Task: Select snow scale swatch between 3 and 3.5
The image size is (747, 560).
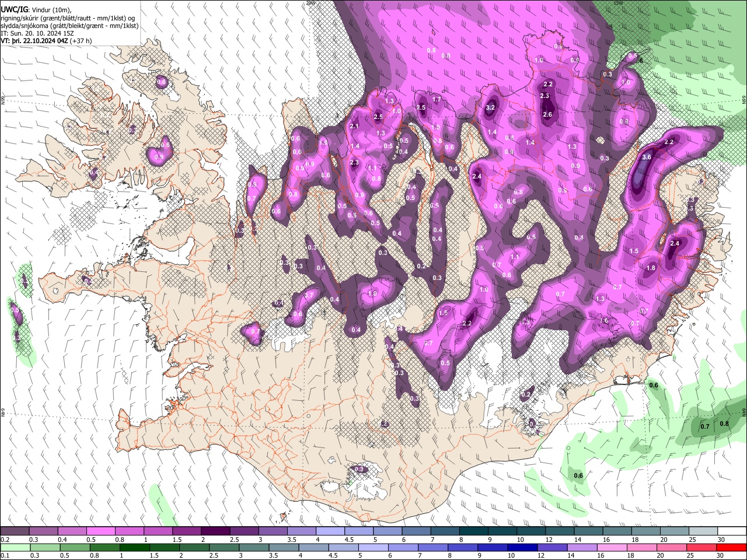Action: (273, 531)
